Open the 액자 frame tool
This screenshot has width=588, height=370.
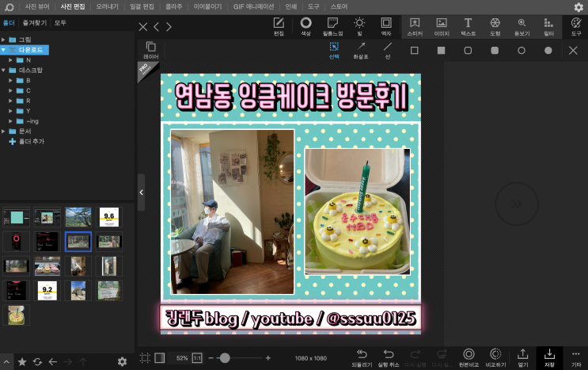[x=386, y=27]
